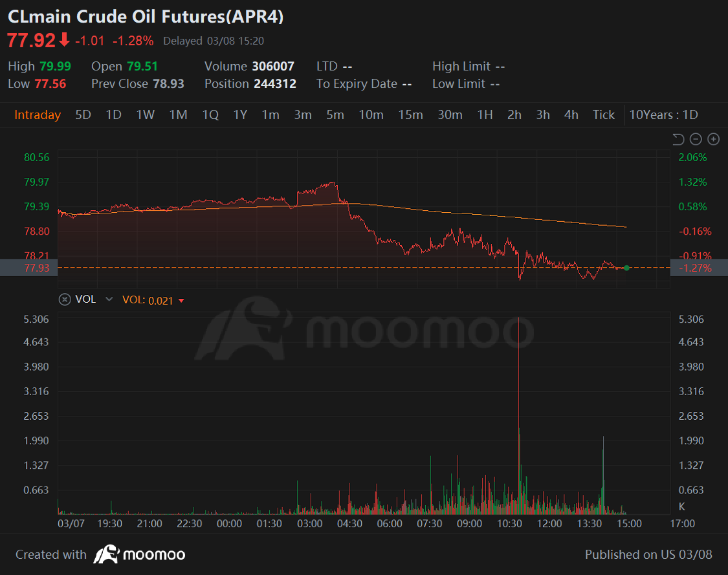This screenshot has height=575, width=728.
Task: Click the moomoo logo in the footer
Action: [138, 554]
